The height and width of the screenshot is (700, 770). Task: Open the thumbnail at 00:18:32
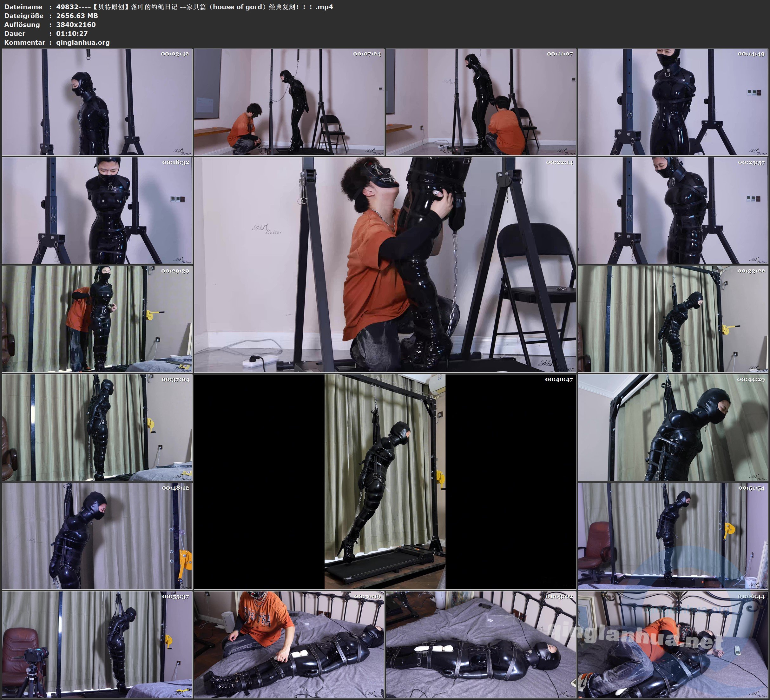pyautogui.click(x=97, y=210)
